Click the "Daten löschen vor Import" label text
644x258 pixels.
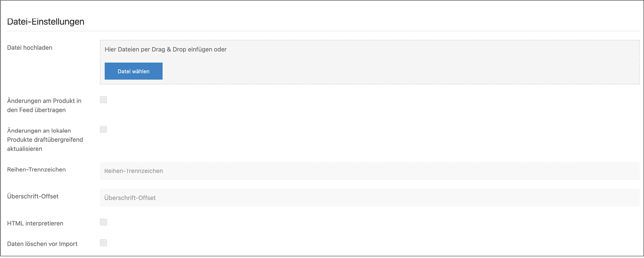pos(42,244)
